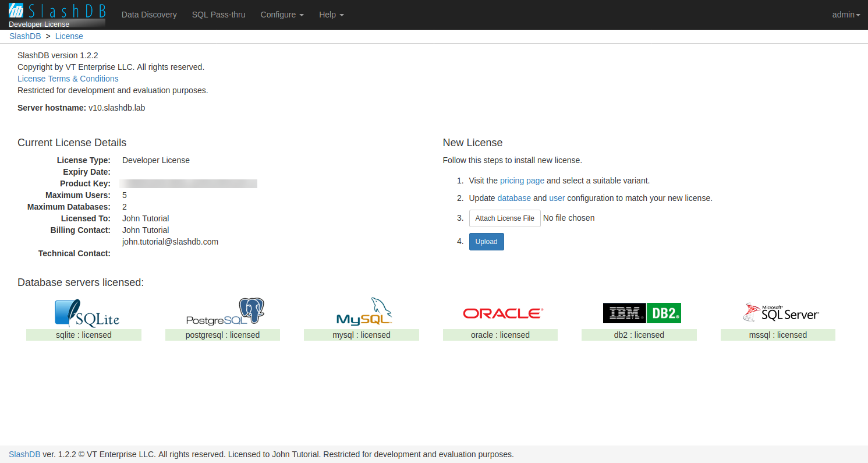Click the License breadcrumb link

(x=69, y=36)
